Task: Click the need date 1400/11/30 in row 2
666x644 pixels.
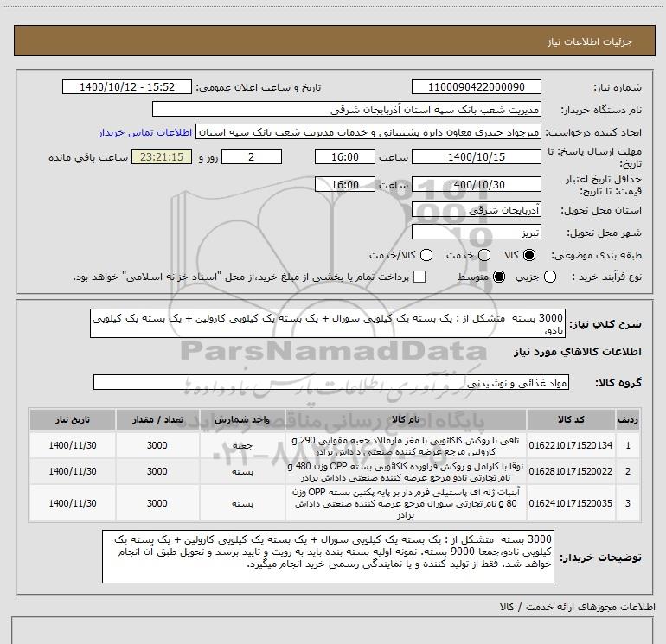Action: pyautogui.click(x=72, y=471)
